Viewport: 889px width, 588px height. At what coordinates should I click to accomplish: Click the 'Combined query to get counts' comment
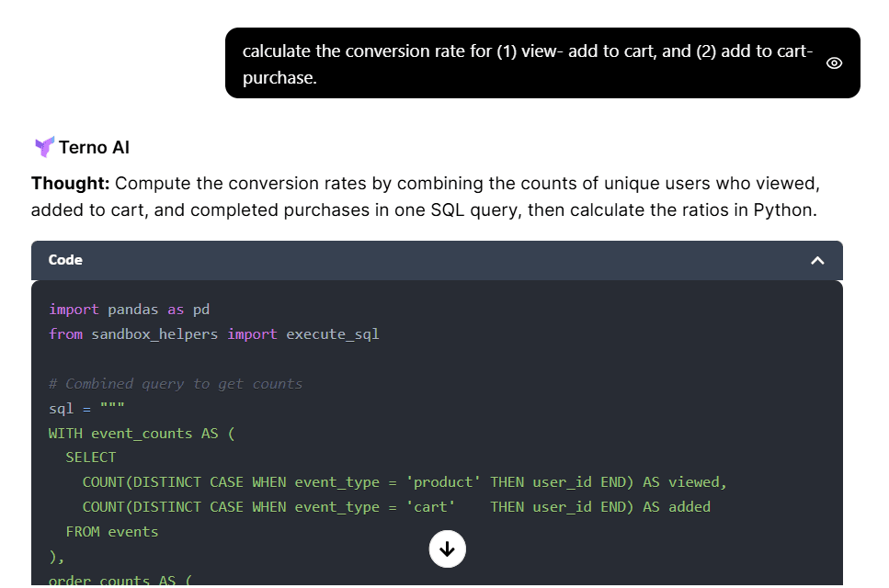point(176,384)
